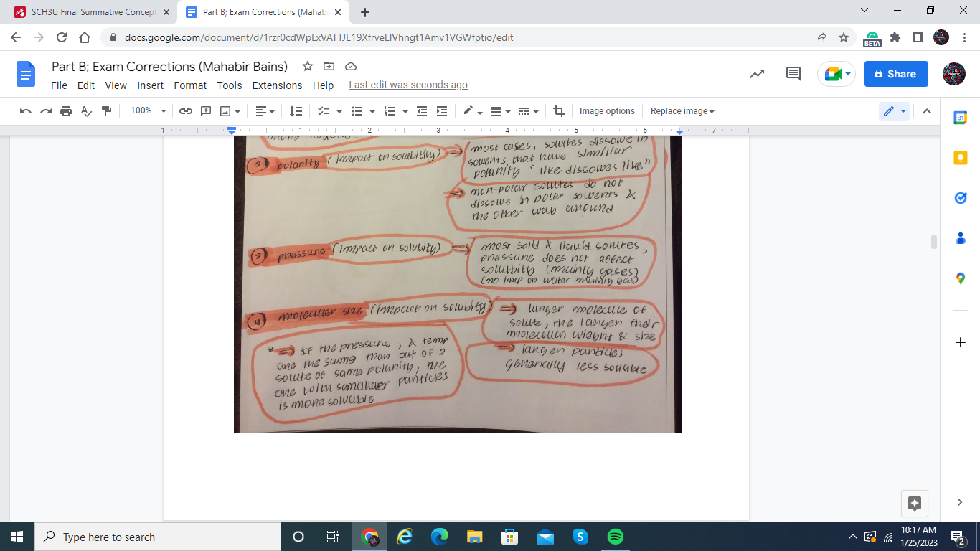
Task: Open the View menu
Action: coord(116,85)
